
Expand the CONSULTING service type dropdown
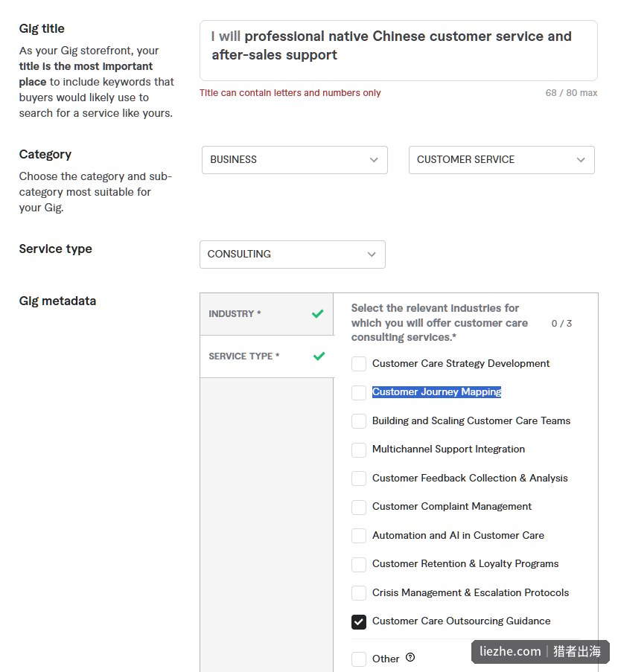pyautogui.click(x=293, y=255)
